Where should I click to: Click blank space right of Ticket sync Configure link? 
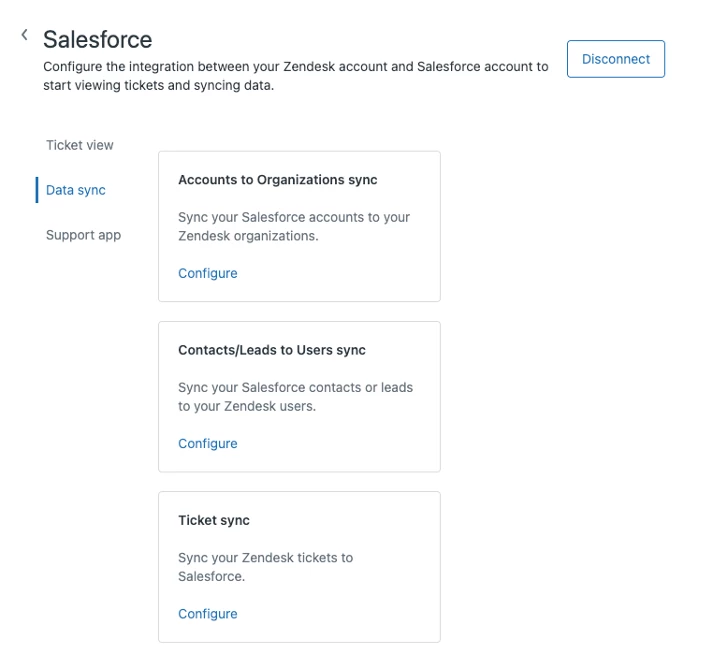click(340, 613)
